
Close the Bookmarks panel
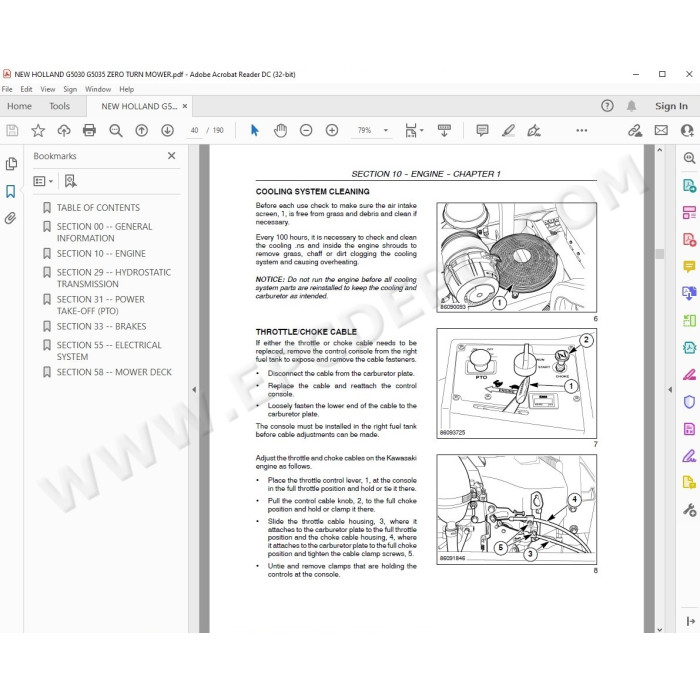(x=171, y=156)
